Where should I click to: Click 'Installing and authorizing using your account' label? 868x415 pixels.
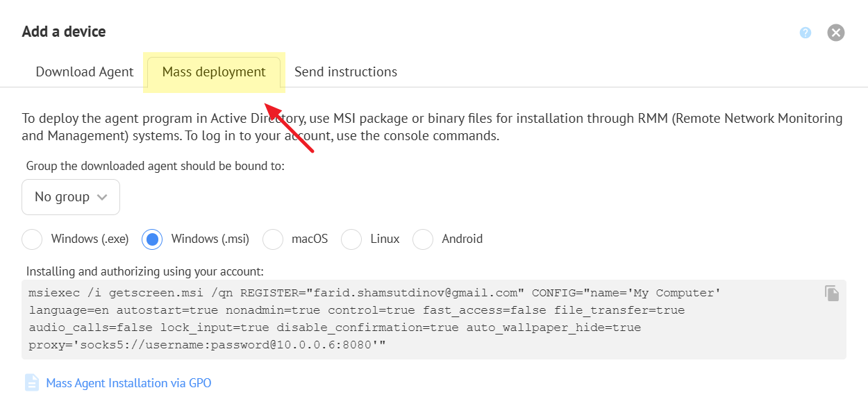coord(145,271)
